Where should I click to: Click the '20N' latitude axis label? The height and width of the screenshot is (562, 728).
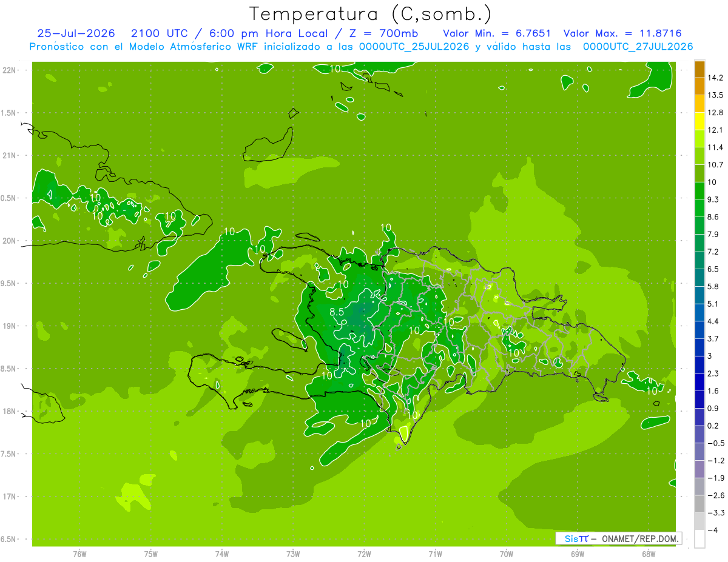point(10,241)
